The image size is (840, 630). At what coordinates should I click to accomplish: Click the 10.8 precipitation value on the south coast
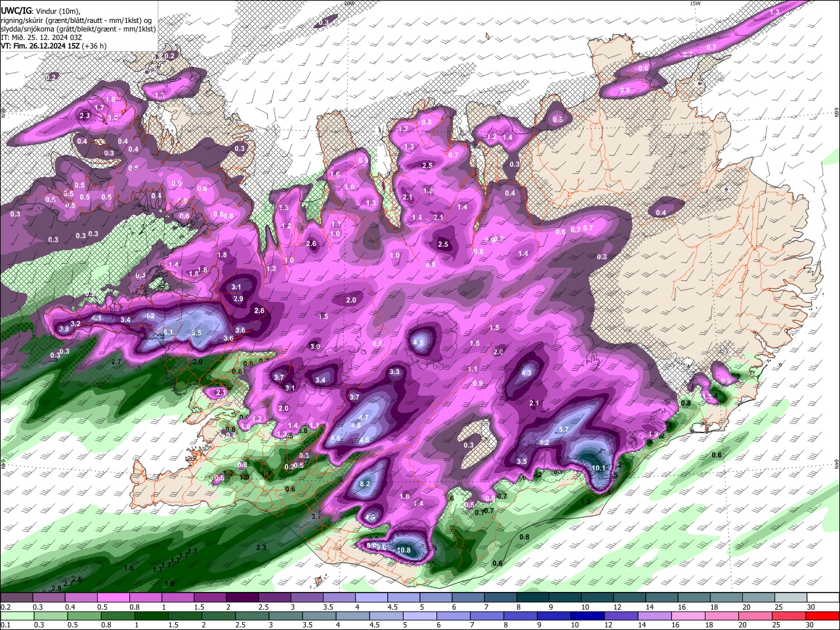point(404,550)
